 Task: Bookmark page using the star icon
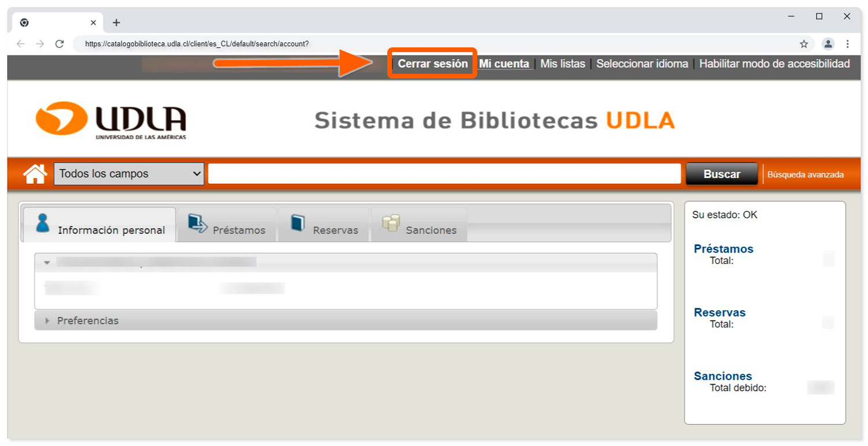[803, 44]
